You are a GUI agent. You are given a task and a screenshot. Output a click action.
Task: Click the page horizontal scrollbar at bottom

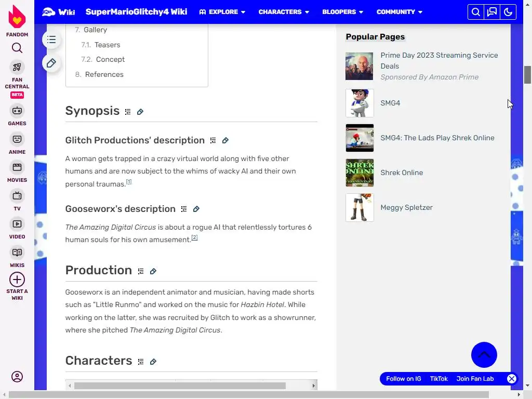(248, 395)
